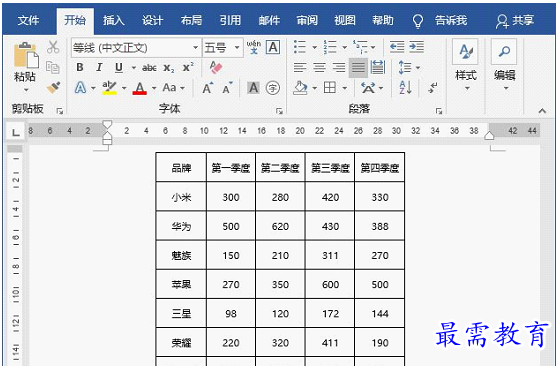Apply bulleted list
557x366 pixels.
tap(300, 47)
